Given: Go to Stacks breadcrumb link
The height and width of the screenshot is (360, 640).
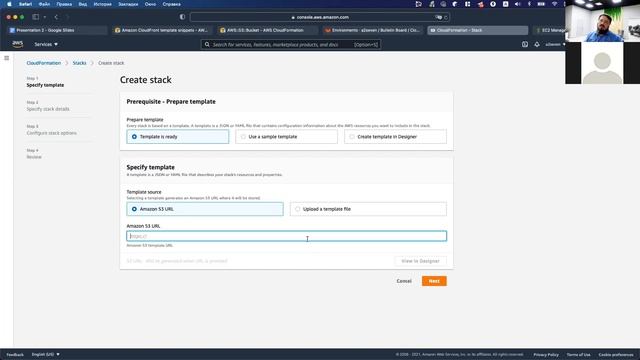Looking at the screenshot, I should tap(79, 63).
